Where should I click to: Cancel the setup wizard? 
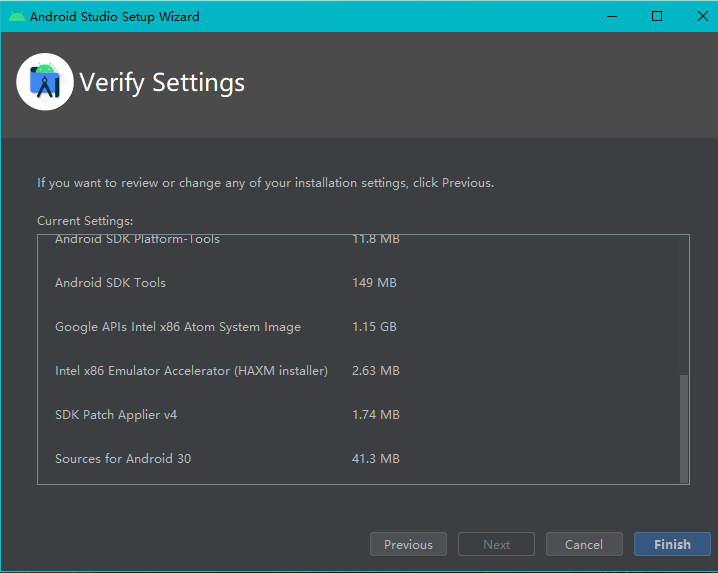point(584,544)
